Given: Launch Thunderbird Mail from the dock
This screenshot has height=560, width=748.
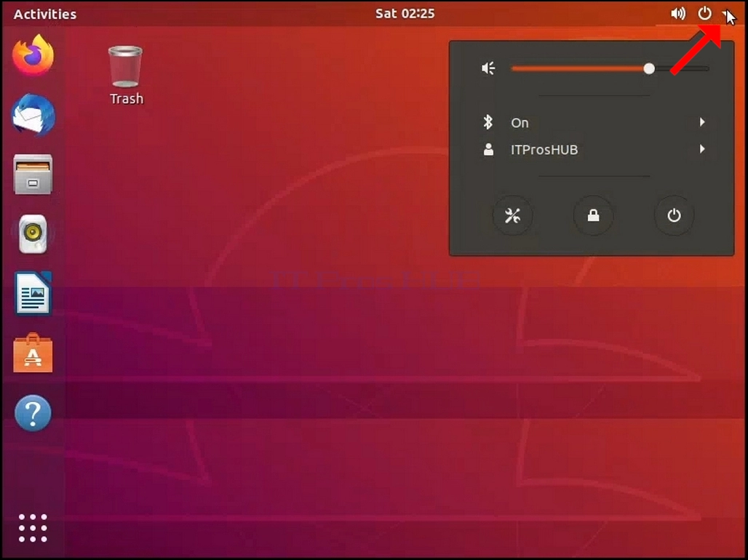Looking at the screenshot, I should (x=33, y=115).
